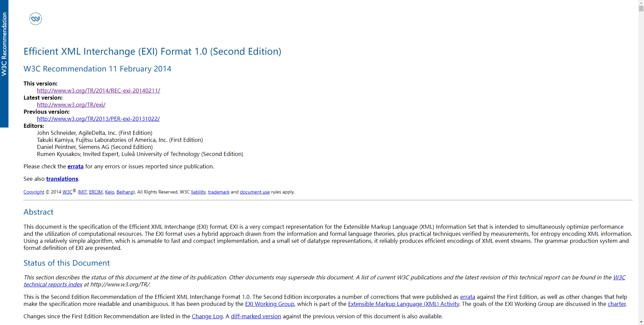The height and width of the screenshot is (325, 644).
Task: Open the Keio link
Action: 110,192
